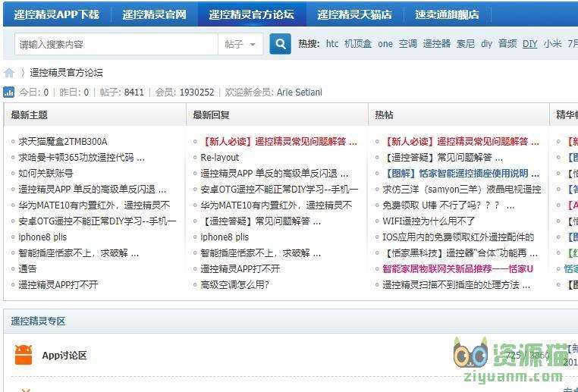Click hot search keyword 索尼

pyautogui.click(x=466, y=44)
